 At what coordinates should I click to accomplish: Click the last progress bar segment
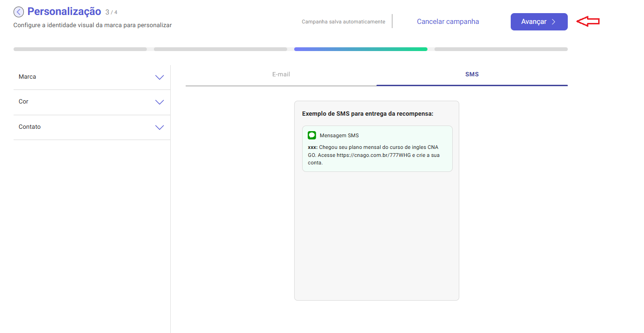pos(501,49)
